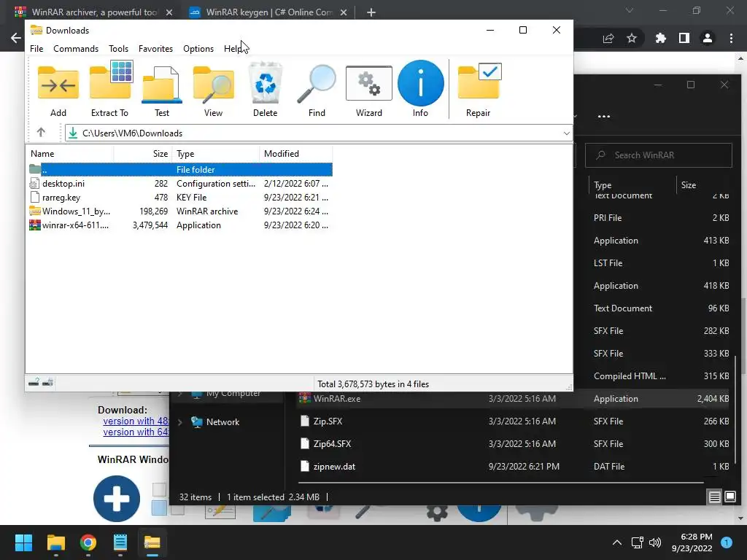Open the File menu in WinRAR
Image resolution: width=747 pixels, height=560 pixels.
click(x=36, y=49)
